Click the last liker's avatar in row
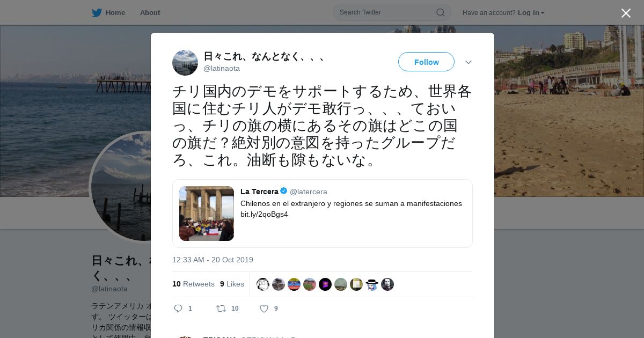 387,284
